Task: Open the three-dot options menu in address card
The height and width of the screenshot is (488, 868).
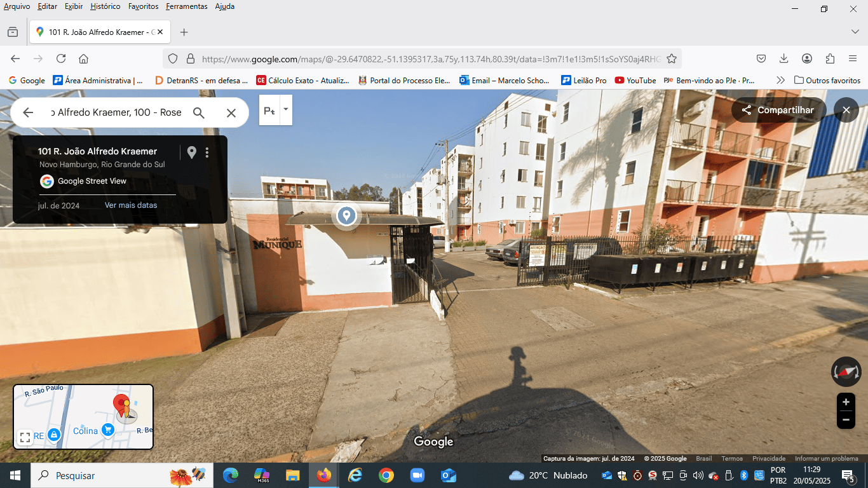Action: click(x=207, y=152)
